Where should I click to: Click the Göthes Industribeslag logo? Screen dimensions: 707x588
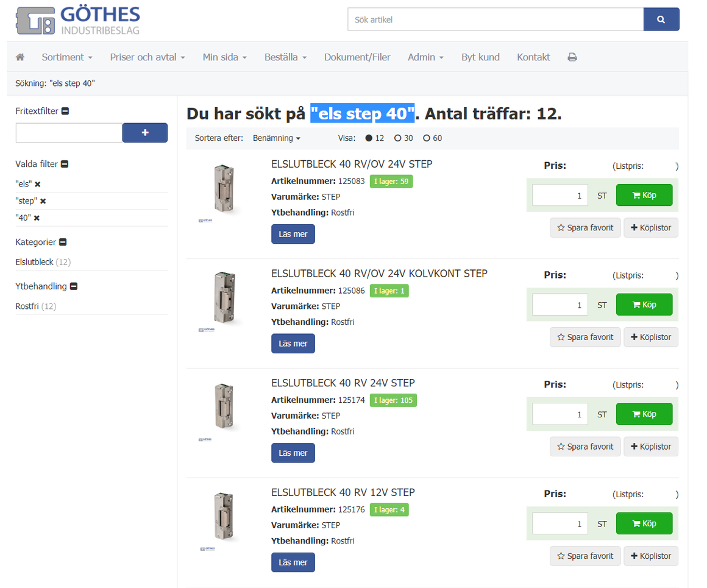tap(78, 20)
